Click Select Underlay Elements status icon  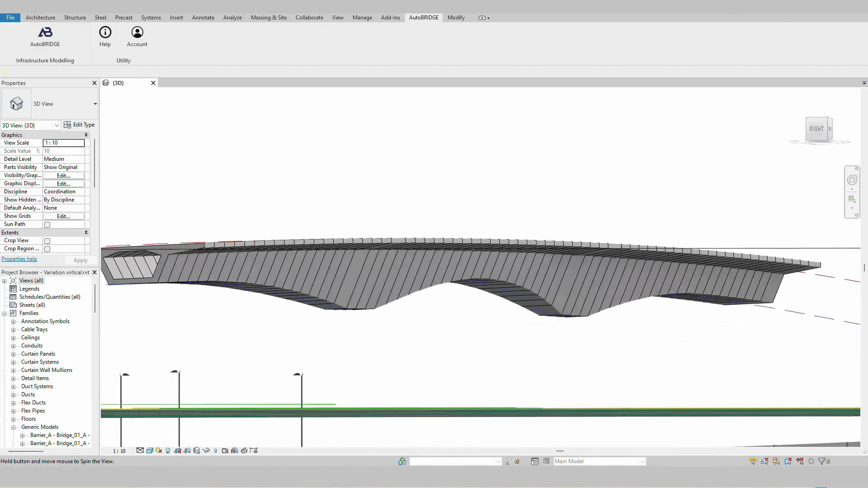764,461
